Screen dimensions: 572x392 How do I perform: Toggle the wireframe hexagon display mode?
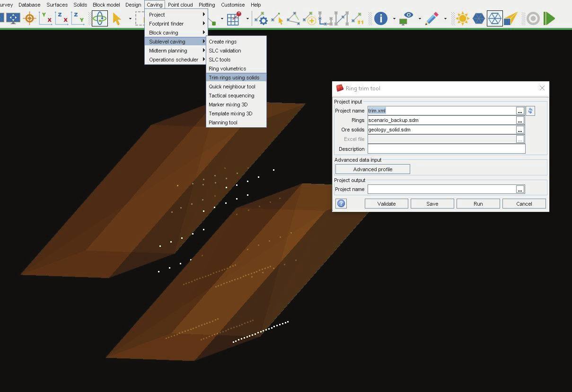(x=494, y=18)
